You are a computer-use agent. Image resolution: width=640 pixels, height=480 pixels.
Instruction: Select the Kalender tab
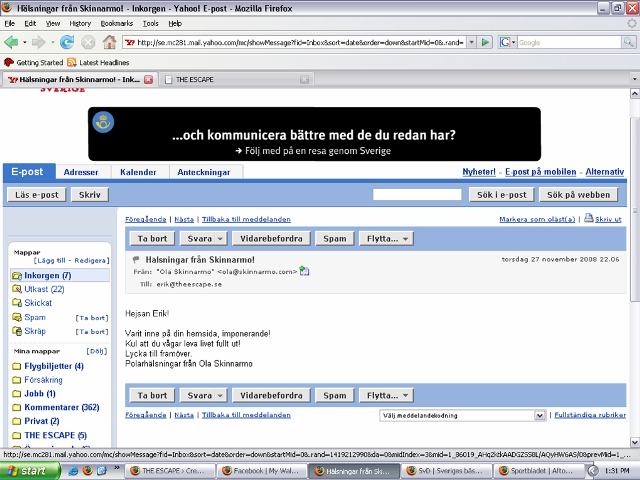coord(138,172)
